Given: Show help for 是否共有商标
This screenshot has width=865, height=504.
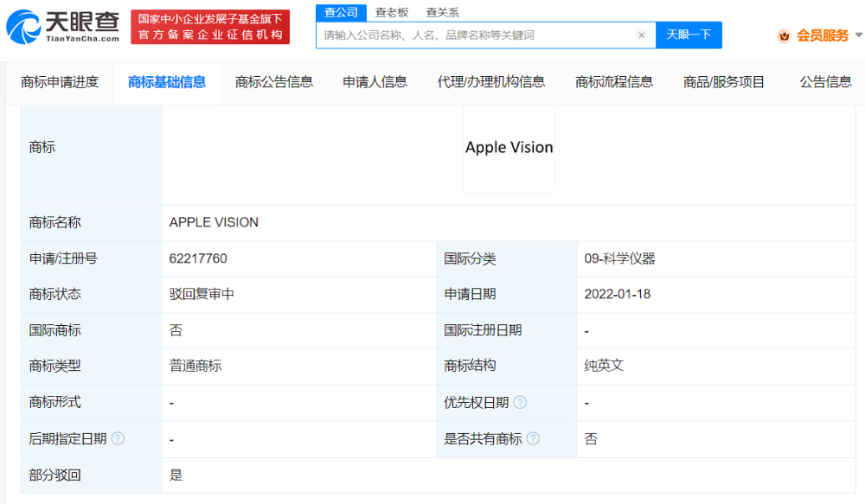Looking at the screenshot, I should point(532,439).
